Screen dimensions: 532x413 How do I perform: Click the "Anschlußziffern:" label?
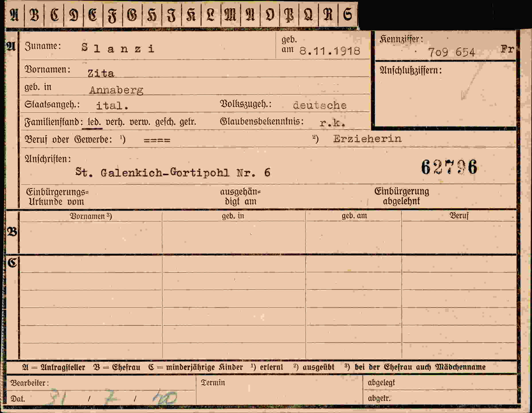coord(411,70)
